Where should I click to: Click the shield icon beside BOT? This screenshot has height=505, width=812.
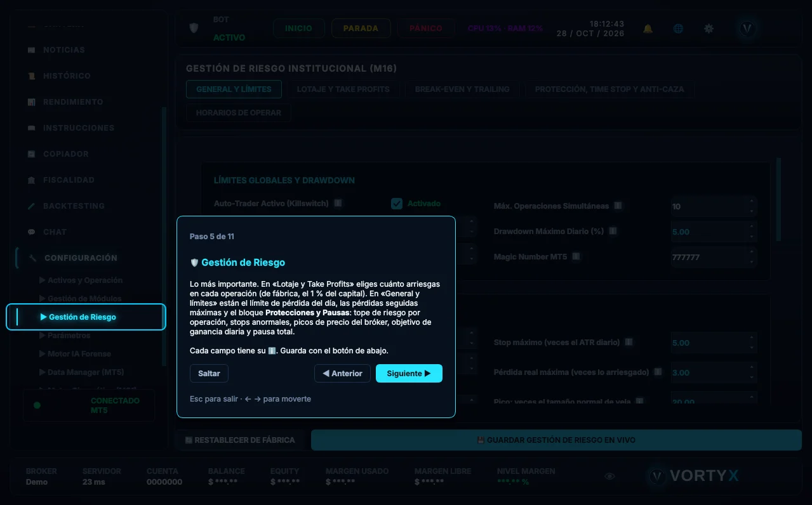click(x=194, y=29)
